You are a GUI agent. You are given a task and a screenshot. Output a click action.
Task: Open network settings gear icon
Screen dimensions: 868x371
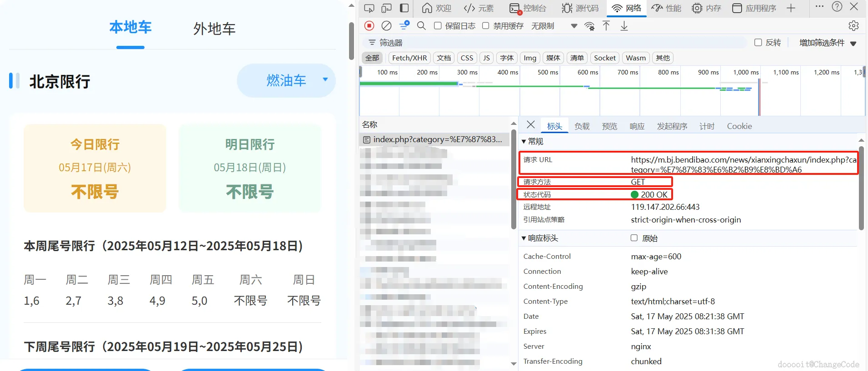pos(853,26)
